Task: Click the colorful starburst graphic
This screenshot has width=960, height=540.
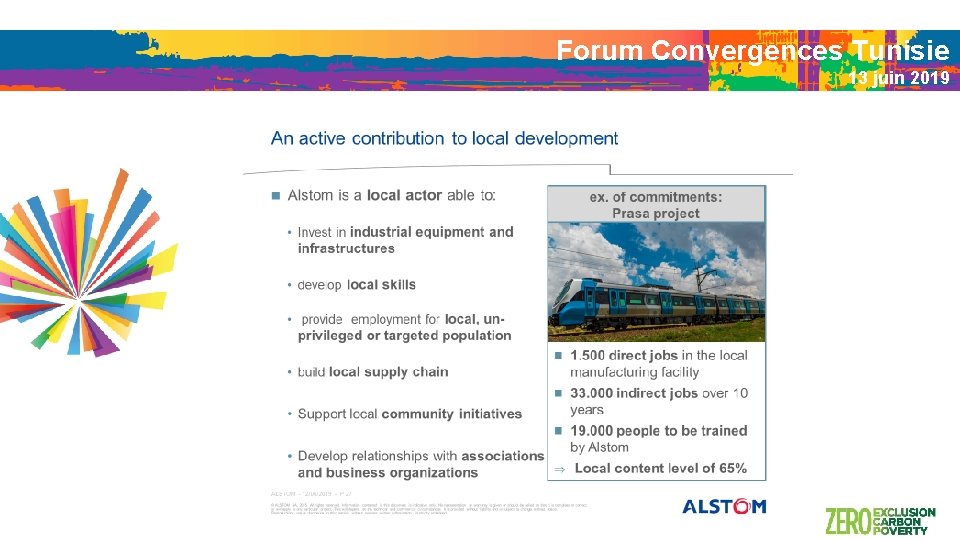Action: tap(88, 263)
